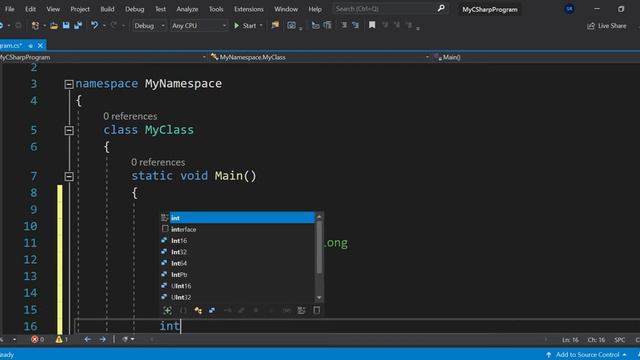The width and height of the screenshot is (640, 360).
Task: Click the greyed previous bookmark icon
Action: point(385,25)
